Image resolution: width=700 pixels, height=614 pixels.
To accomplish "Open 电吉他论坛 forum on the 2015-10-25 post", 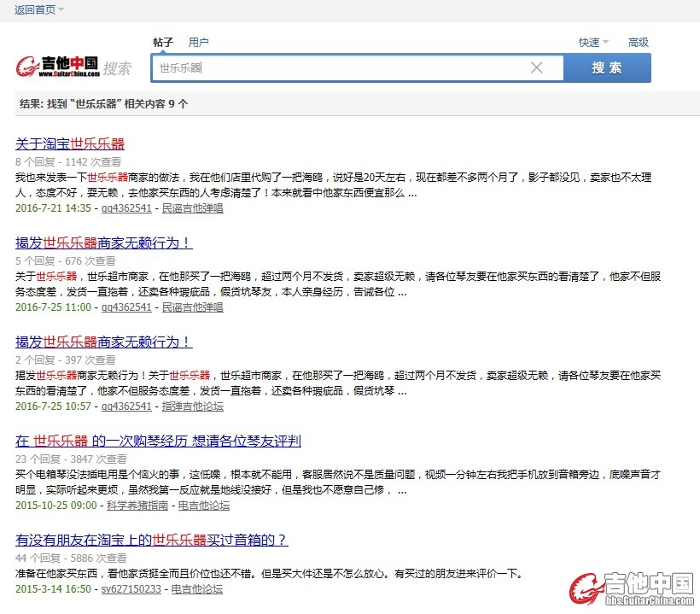I will [204, 506].
